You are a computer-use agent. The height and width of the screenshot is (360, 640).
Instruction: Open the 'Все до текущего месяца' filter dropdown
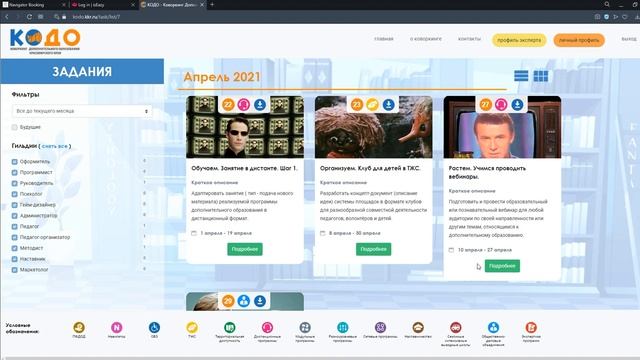pos(82,111)
